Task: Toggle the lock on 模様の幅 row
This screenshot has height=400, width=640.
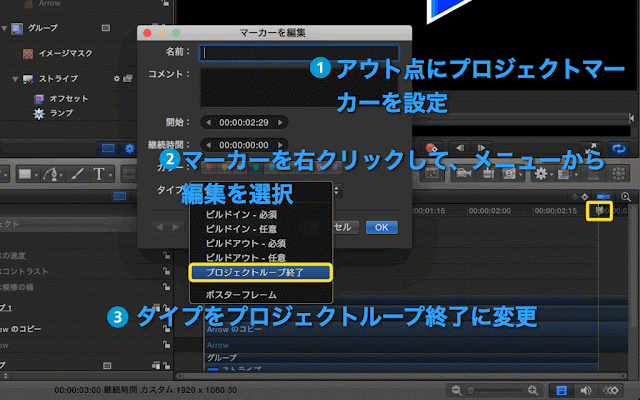Action: (x=166, y=287)
